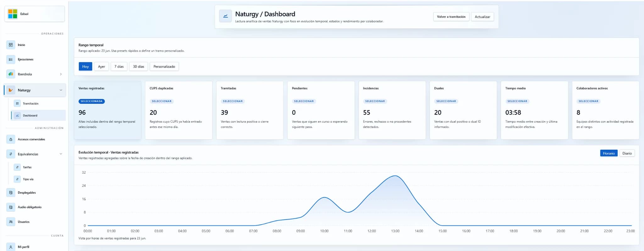Switch chart view to Diario
The width and height of the screenshot is (644, 251).
[627, 153]
